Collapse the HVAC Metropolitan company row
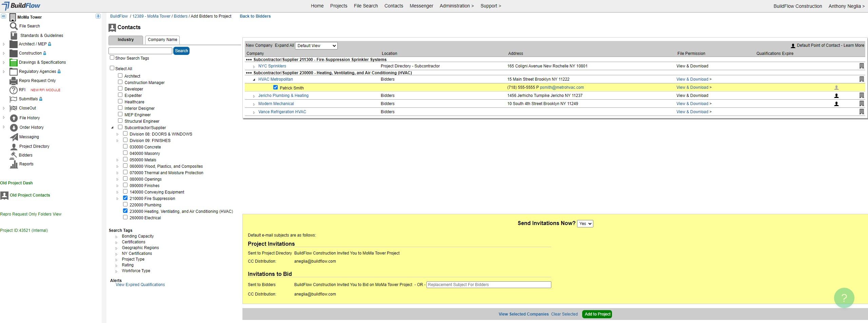Image resolution: width=868 pixels, height=323 pixels. [x=254, y=80]
